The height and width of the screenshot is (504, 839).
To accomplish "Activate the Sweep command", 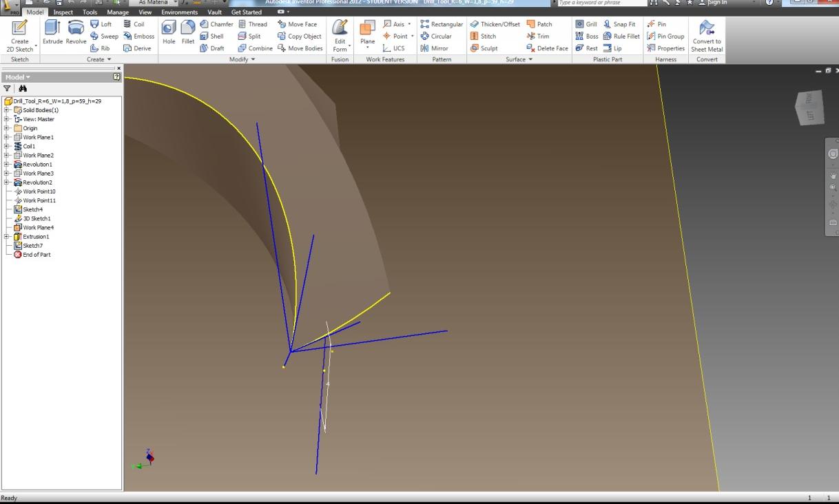I will 104,36.
